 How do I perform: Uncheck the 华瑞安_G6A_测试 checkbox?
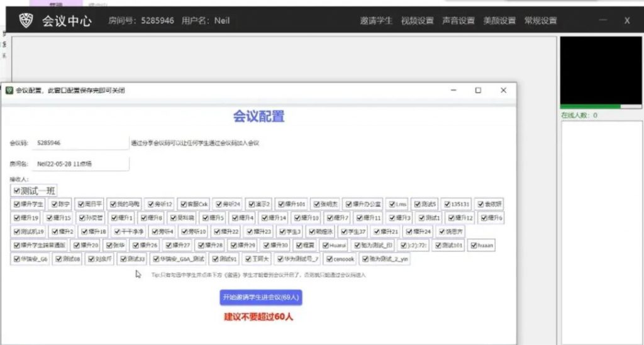[156, 259]
